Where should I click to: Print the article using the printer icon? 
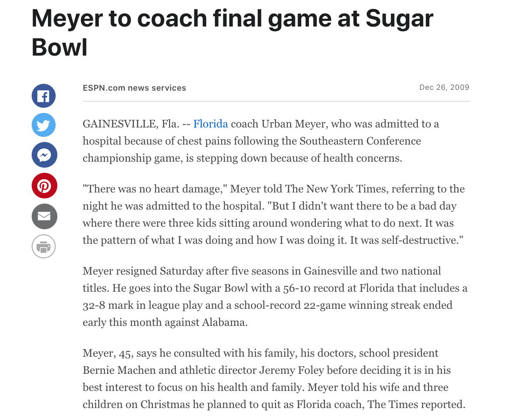[44, 246]
